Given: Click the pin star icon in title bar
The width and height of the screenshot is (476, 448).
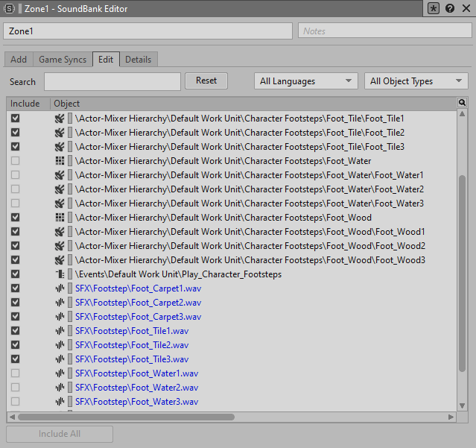Looking at the screenshot, I should click(x=434, y=9).
